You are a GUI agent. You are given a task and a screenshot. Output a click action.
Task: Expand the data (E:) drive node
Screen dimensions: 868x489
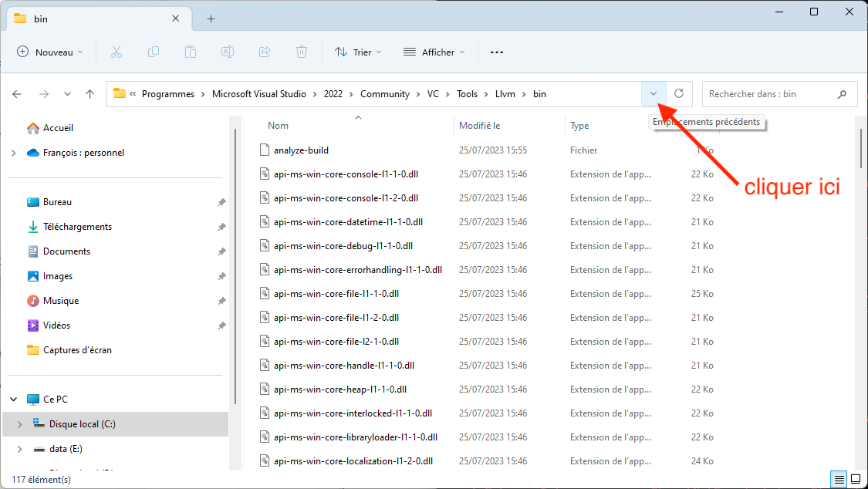coord(19,448)
